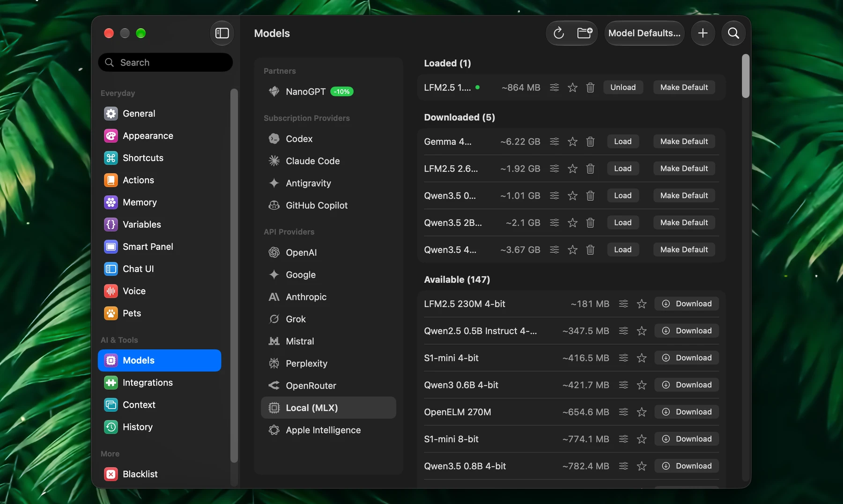Viewport: 843px width, 504px height.
Task: Select OpenRouter API provider
Action: point(328,386)
